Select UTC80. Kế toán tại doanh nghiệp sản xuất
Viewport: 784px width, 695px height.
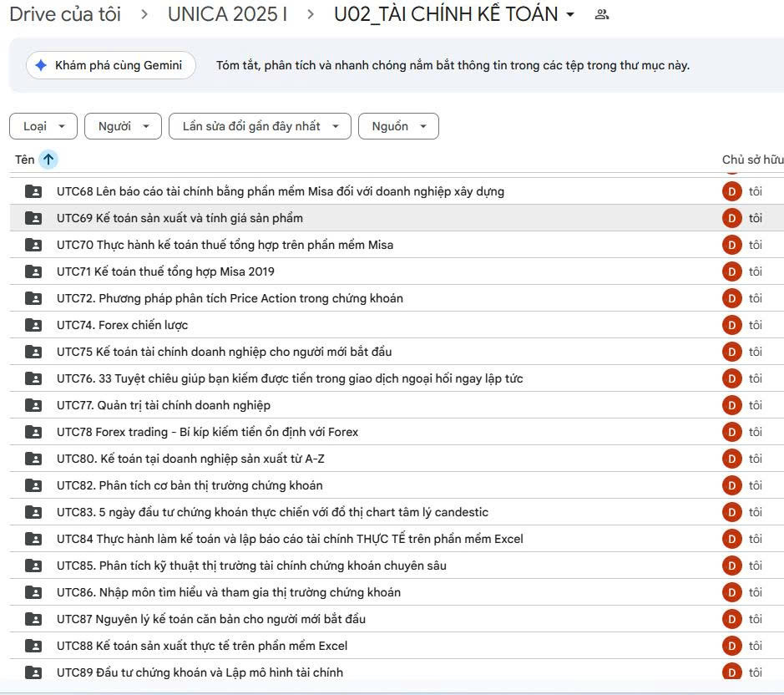[190, 459]
